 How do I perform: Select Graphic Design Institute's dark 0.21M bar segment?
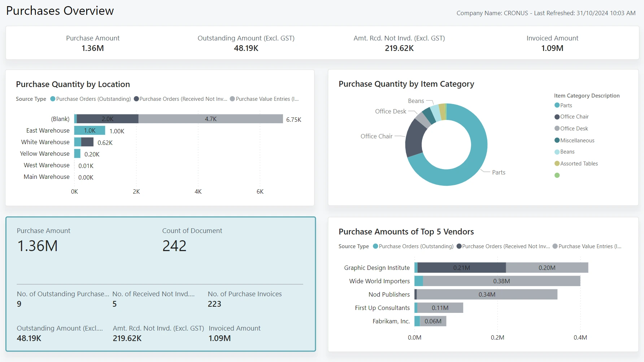(x=461, y=268)
